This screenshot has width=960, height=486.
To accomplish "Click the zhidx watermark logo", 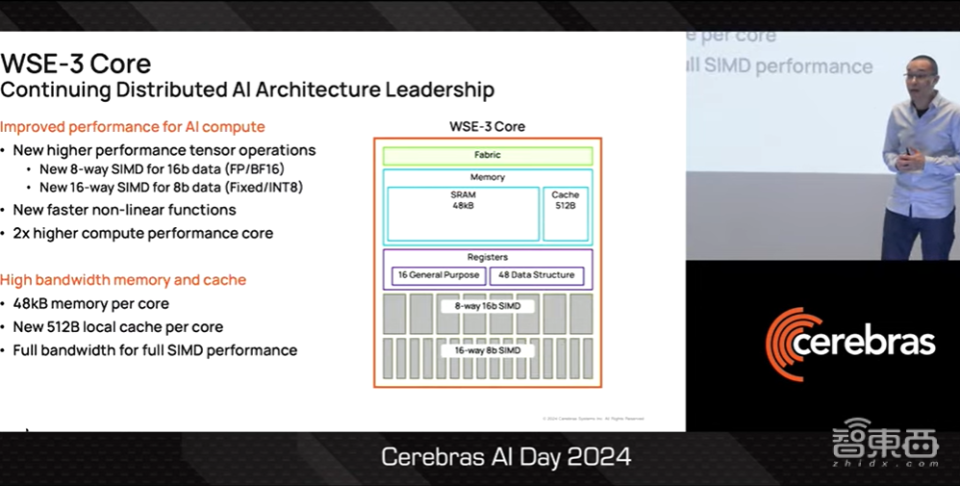I will tap(885, 442).
